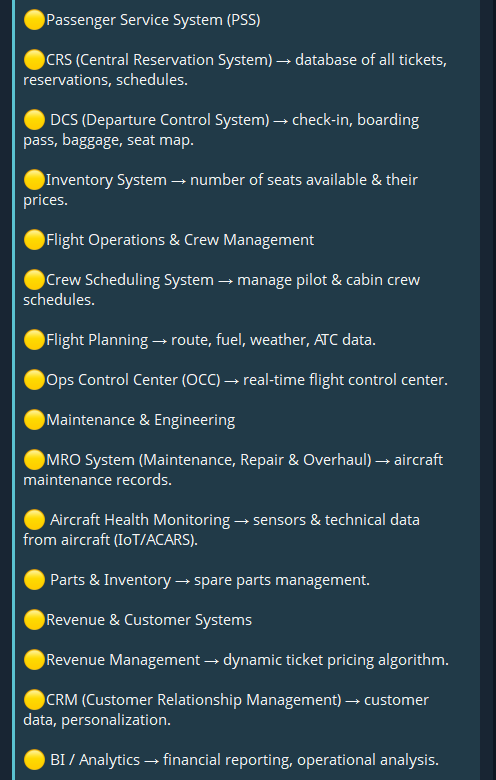496x780 pixels.
Task: Click the yellow circle beside Ops Control Center
Action: coord(34,380)
